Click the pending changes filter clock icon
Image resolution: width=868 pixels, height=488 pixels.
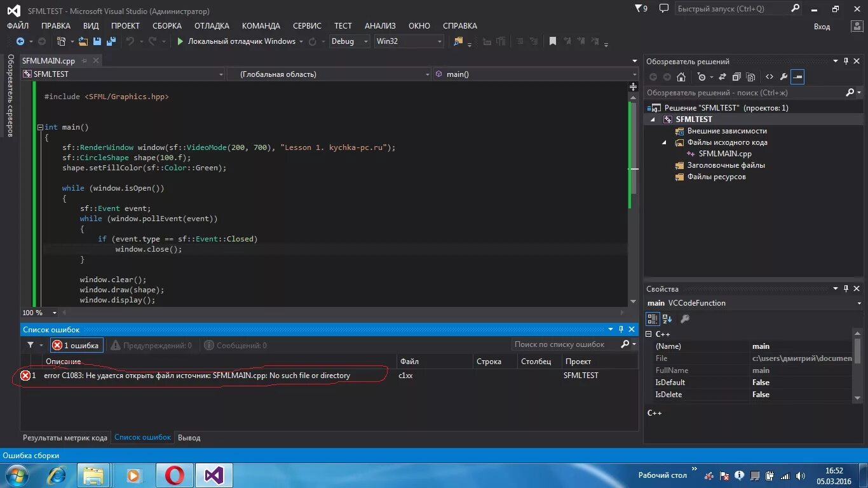702,77
